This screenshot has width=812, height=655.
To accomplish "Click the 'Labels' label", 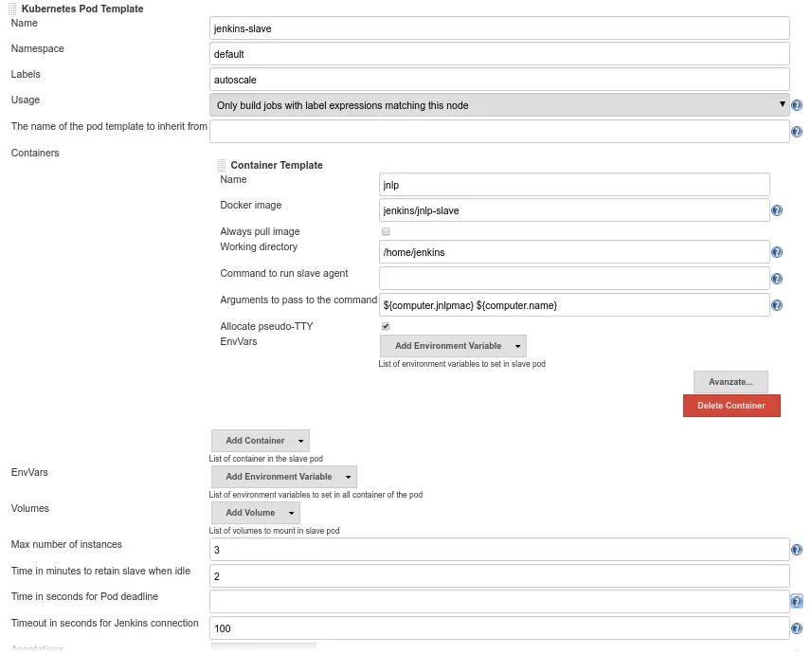I will [26, 74].
